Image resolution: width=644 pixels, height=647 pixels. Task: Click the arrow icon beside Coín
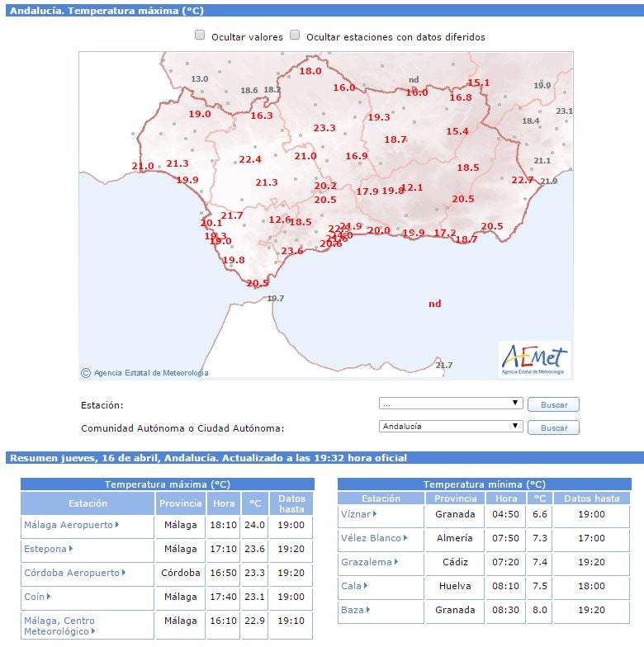click(48, 597)
